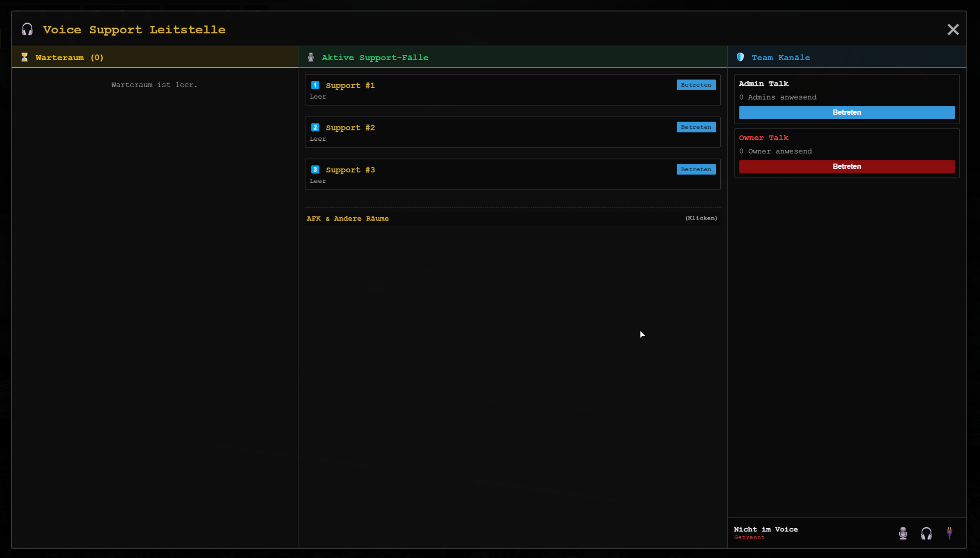Enter Admin Talk with the blue Betreten button
The image size is (980, 558).
point(847,112)
